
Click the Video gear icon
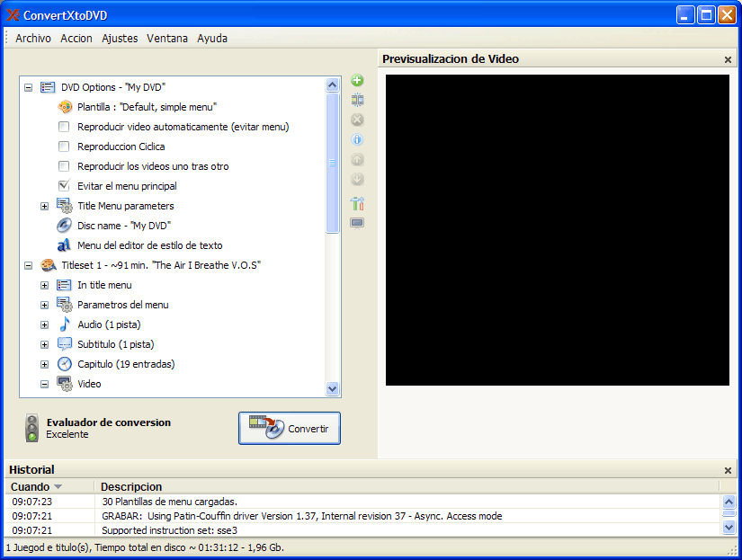point(65,384)
